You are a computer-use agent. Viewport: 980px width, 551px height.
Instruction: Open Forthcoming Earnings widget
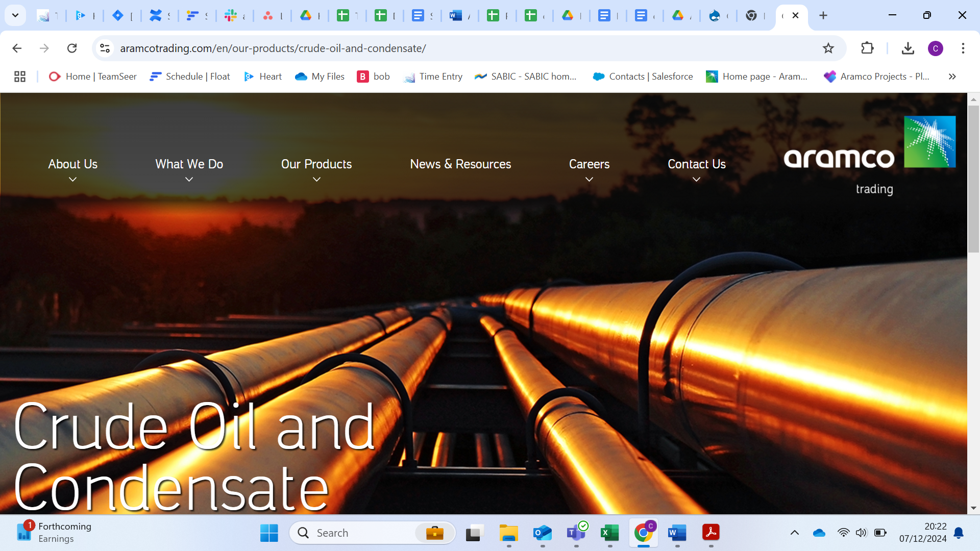click(54, 533)
